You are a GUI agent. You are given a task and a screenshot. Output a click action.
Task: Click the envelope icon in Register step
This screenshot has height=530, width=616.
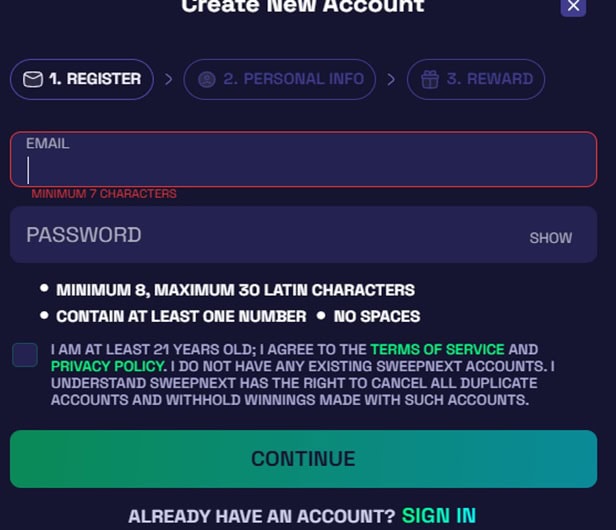click(33, 79)
